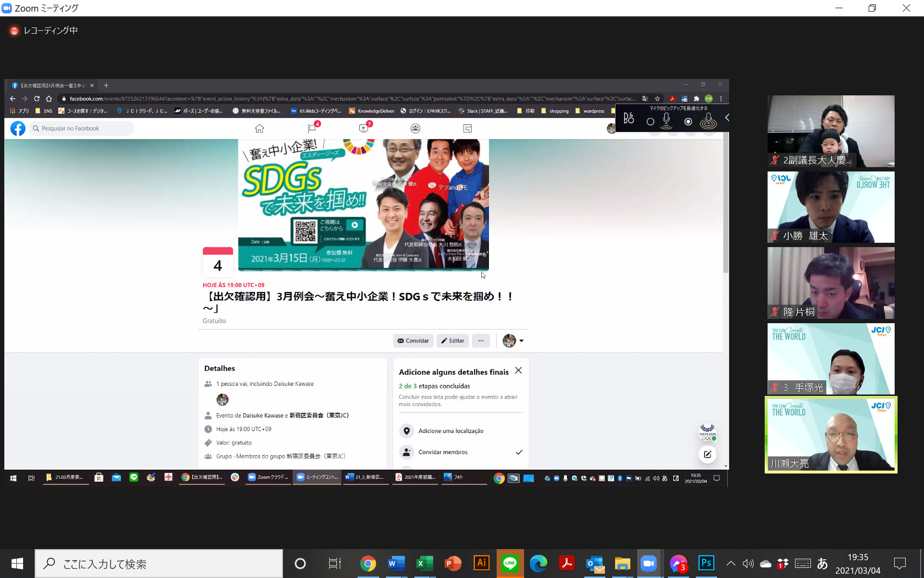Image resolution: width=924 pixels, height=578 pixels.
Task: Select the filled B&O mic radio button
Action: point(688,122)
